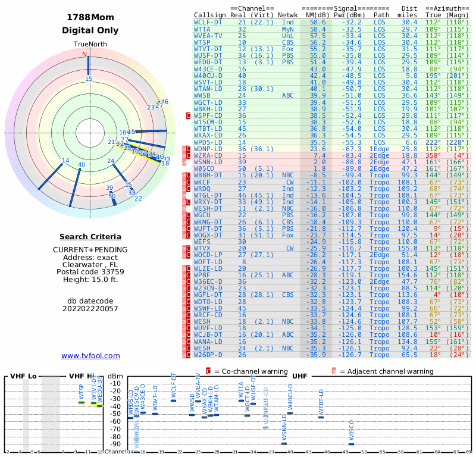Click the WCLF-DT marker in UHF chart

[173, 401]
